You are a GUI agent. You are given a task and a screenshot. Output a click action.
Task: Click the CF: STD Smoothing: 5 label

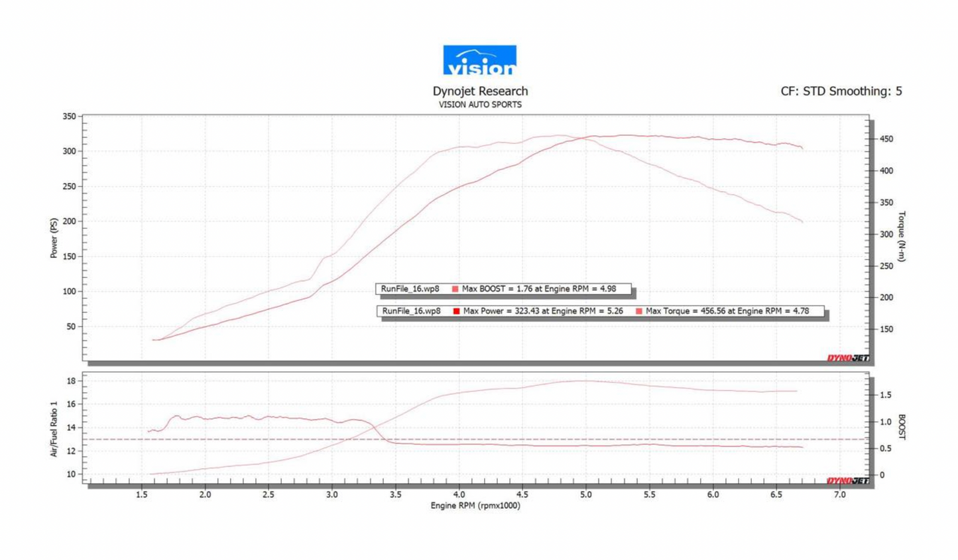pos(841,91)
